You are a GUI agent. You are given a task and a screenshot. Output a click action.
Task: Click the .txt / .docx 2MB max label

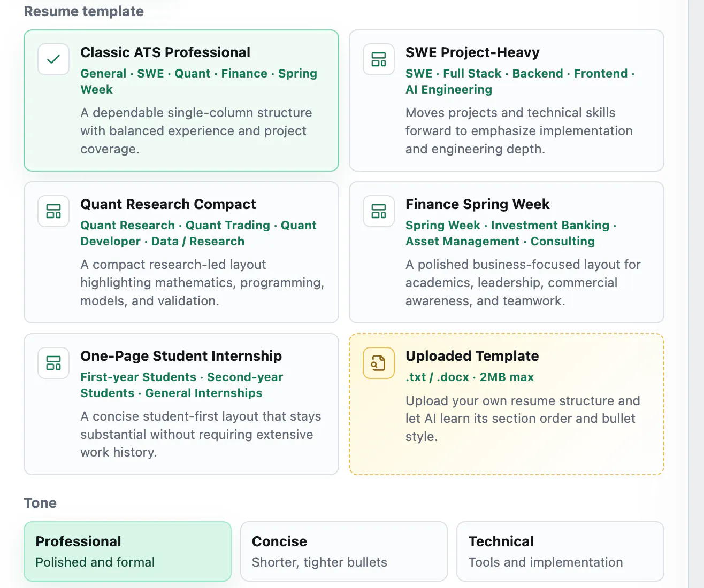(x=470, y=377)
